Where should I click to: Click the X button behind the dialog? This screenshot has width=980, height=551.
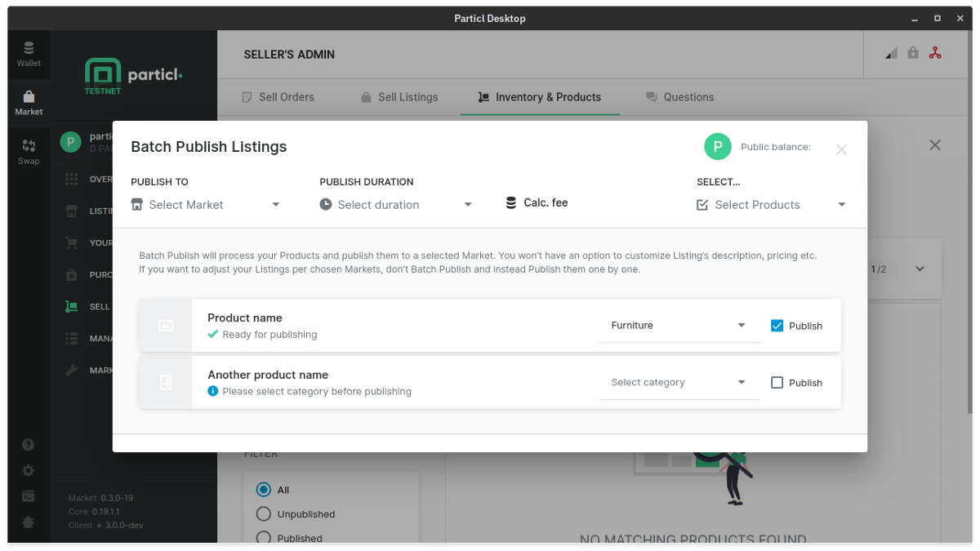point(935,144)
